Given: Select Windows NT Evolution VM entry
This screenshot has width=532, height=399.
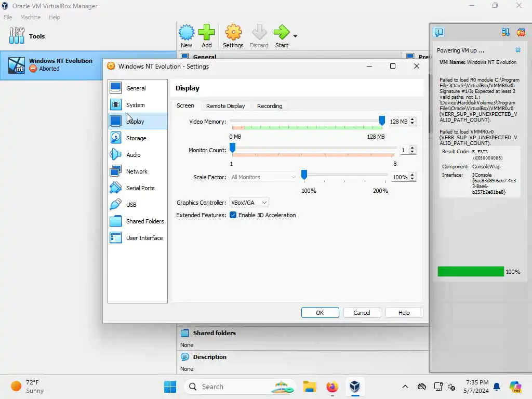Looking at the screenshot, I should [51, 65].
